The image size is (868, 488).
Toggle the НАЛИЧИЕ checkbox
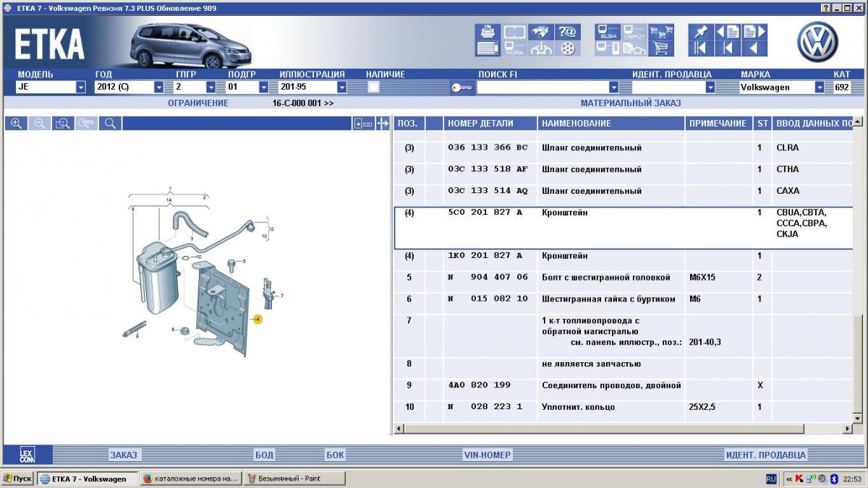pyautogui.click(x=373, y=87)
